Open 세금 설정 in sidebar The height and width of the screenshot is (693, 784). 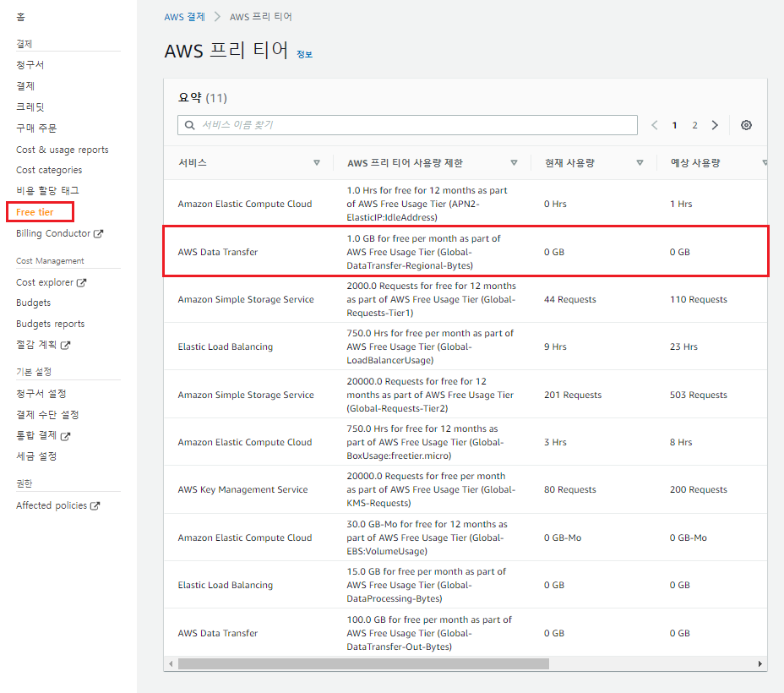click(36, 456)
